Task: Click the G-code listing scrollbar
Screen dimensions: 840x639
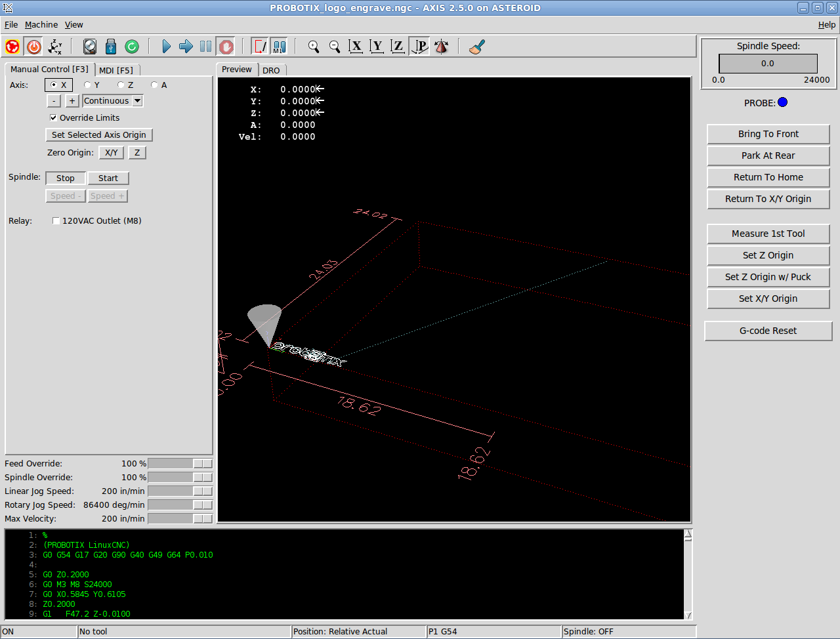Action: 688,575
